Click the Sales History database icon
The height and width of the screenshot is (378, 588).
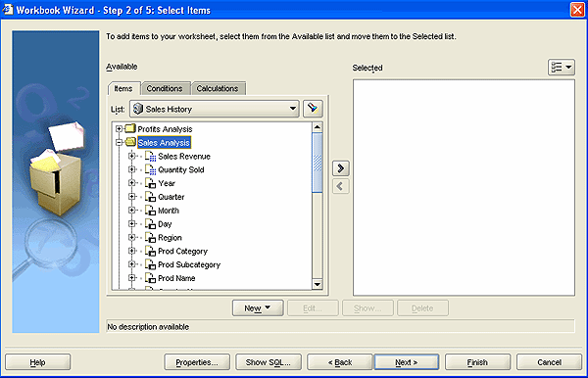click(138, 109)
